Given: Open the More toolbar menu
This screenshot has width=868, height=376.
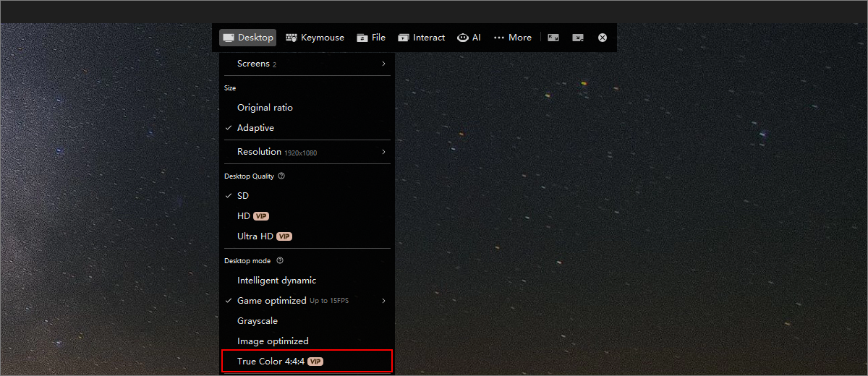Looking at the screenshot, I should coord(512,38).
